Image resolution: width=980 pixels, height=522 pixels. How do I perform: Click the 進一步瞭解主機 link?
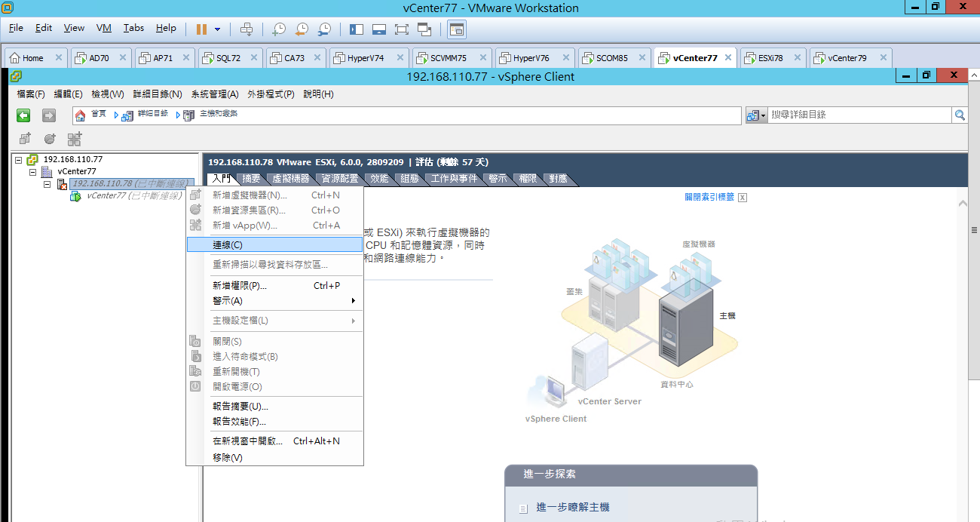coord(572,508)
